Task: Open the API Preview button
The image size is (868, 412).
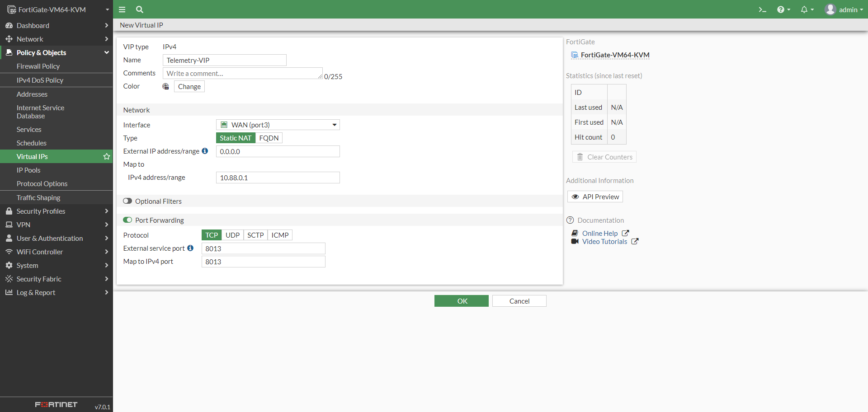Action: coord(595,197)
